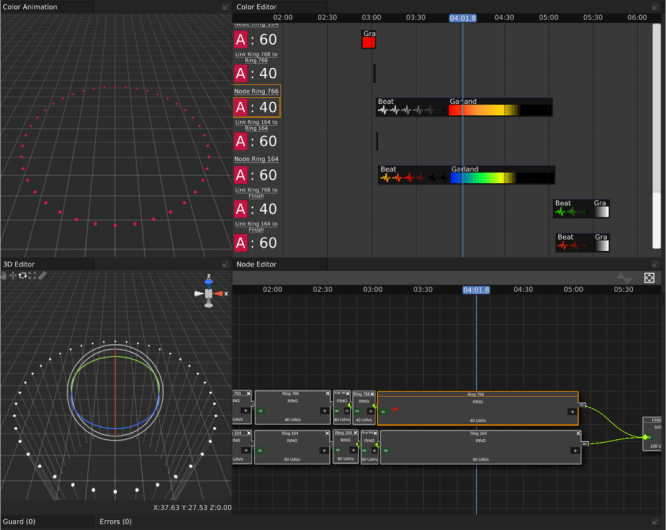Open the Guard (0) tab

[20, 522]
